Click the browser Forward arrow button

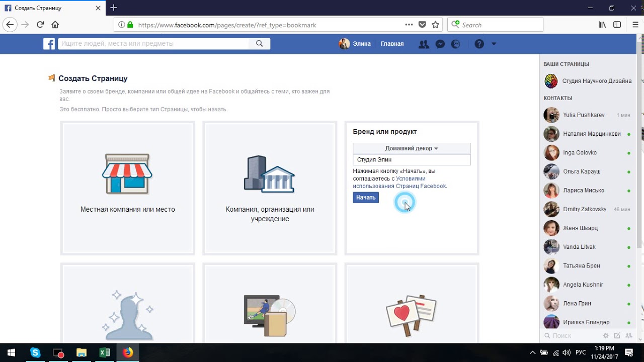(25, 25)
